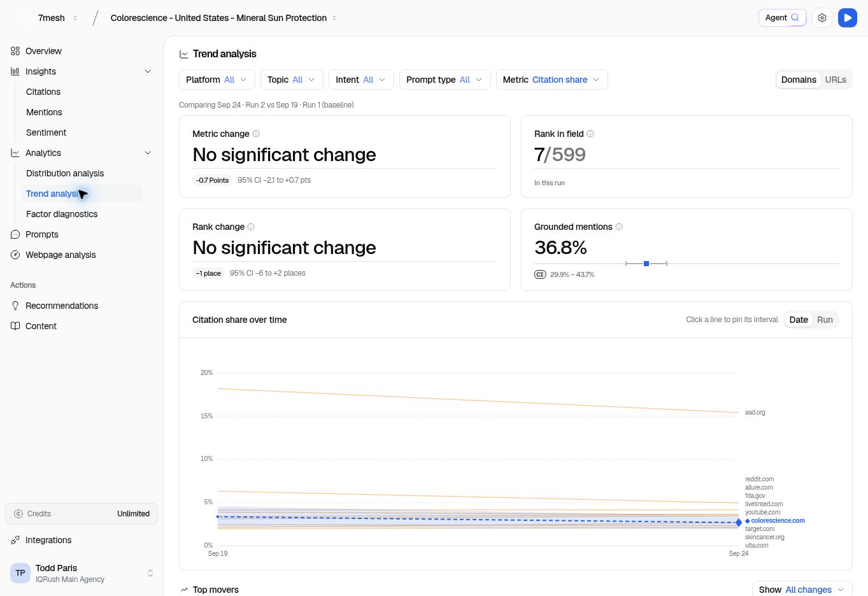Click the Integrations plug icon
This screenshot has width=868, height=596.
pyautogui.click(x=15, y=540)
